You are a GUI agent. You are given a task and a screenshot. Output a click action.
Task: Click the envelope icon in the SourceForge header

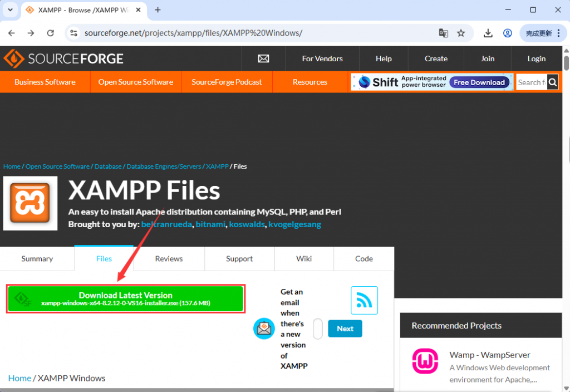[x=263, y=58]
